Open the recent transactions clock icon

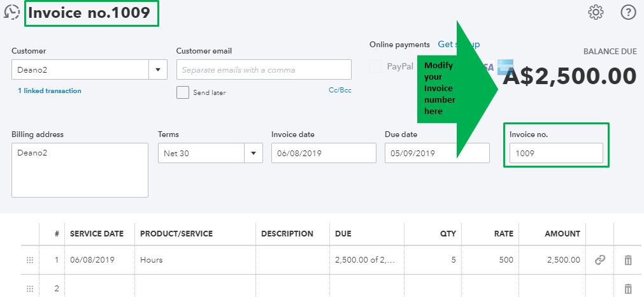(11, 13)
